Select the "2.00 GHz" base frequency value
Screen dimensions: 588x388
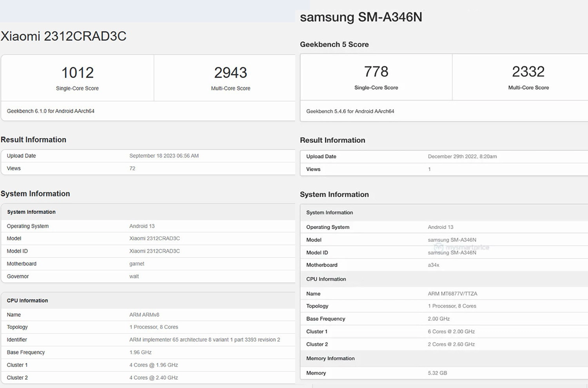tap(439, 319)
